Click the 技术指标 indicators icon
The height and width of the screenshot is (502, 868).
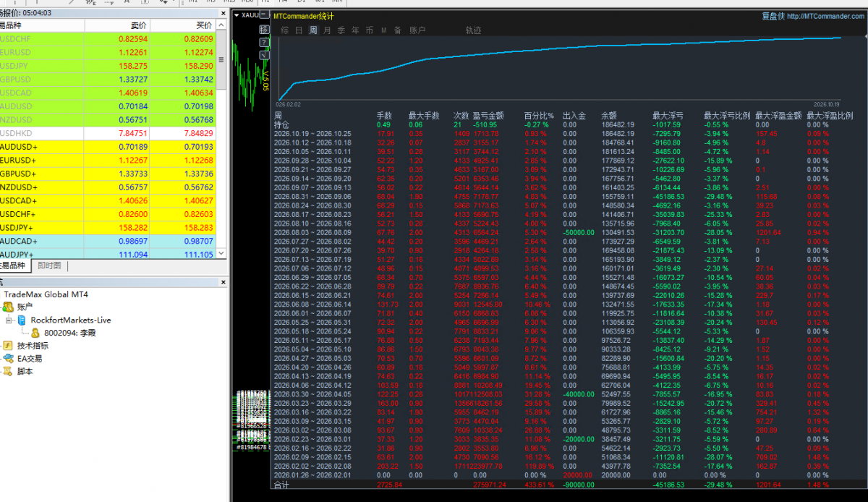(x=8, y=346)
